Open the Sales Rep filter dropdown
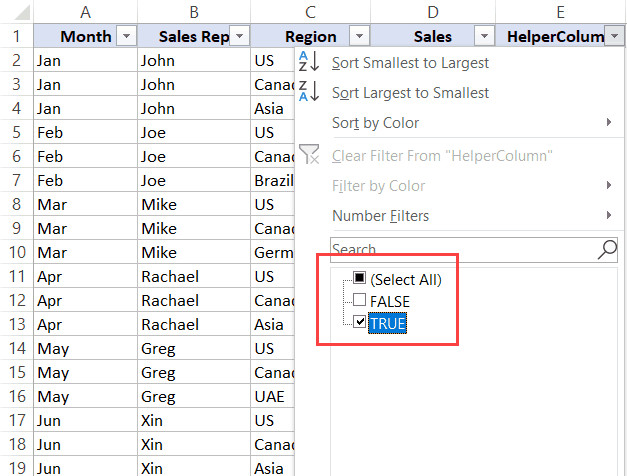Screen dimensions: 627x476 point(239,37)
